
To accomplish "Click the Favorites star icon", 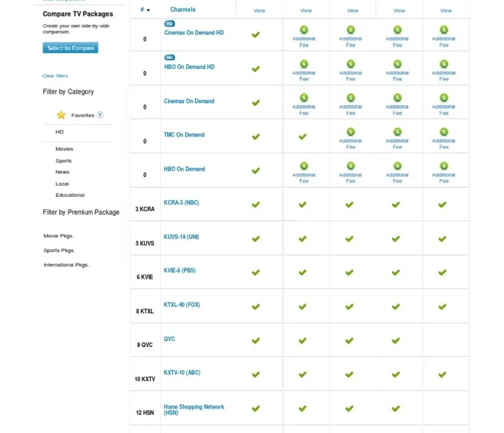I will [x=61, y=115].
